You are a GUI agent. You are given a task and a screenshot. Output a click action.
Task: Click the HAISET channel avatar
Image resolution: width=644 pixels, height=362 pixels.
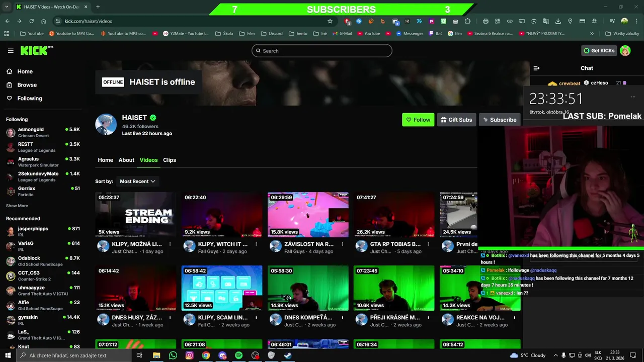(x=106, y=124)
